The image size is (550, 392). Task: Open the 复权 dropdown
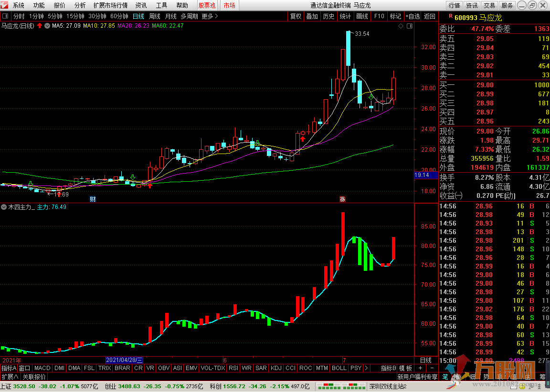[296, 17]
